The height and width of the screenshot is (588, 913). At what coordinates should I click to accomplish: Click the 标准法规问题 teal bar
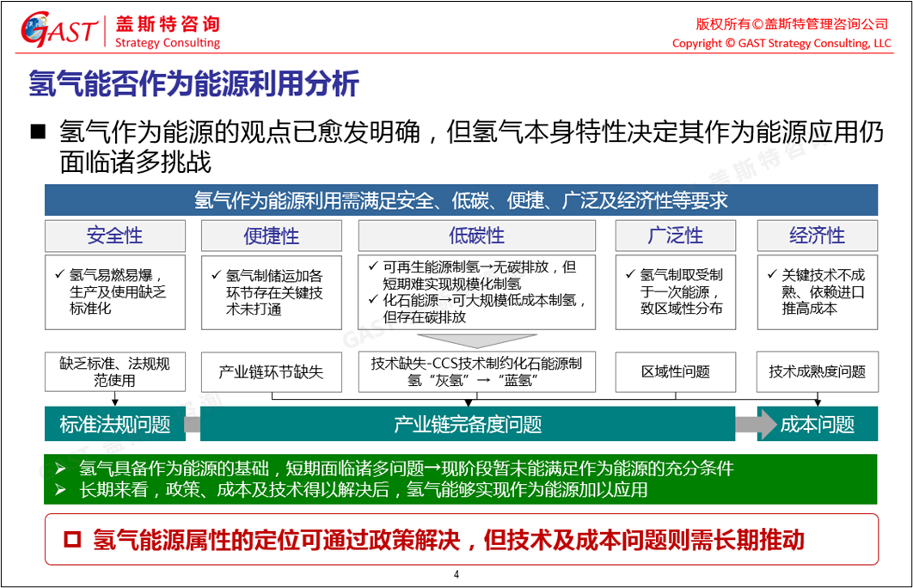click(114, 424)
